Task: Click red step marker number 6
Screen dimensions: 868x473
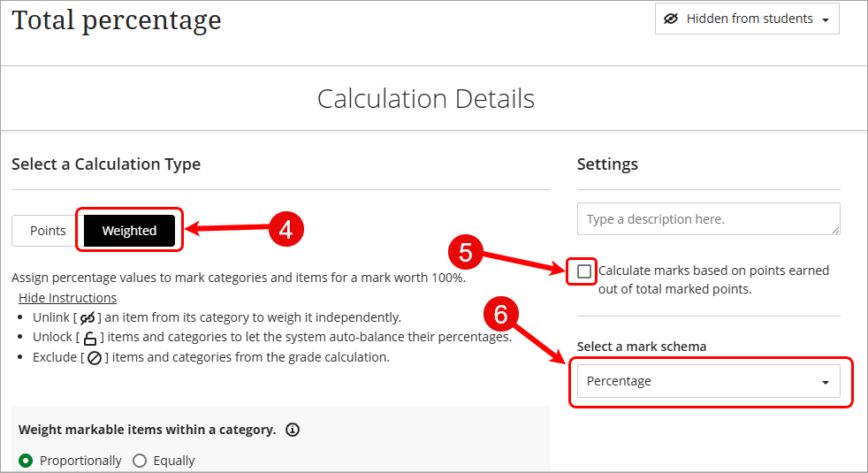Action: (x=501, y=315)
